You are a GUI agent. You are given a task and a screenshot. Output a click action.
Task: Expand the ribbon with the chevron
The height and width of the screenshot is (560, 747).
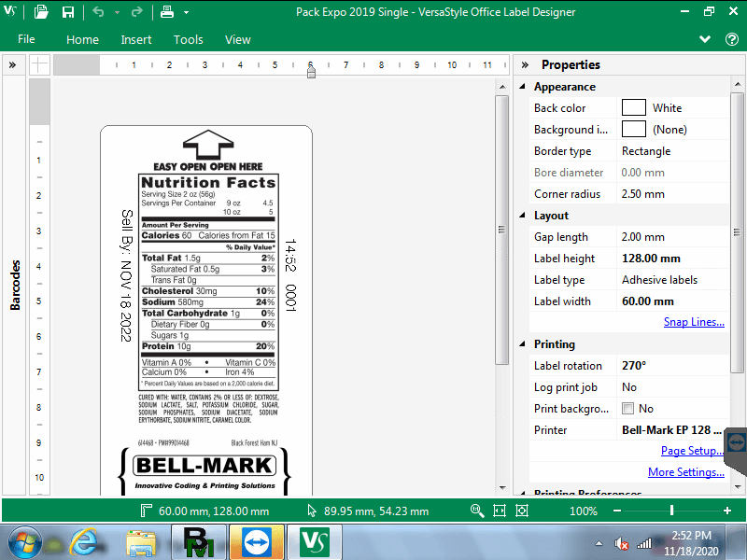click(x=705, y=39)
